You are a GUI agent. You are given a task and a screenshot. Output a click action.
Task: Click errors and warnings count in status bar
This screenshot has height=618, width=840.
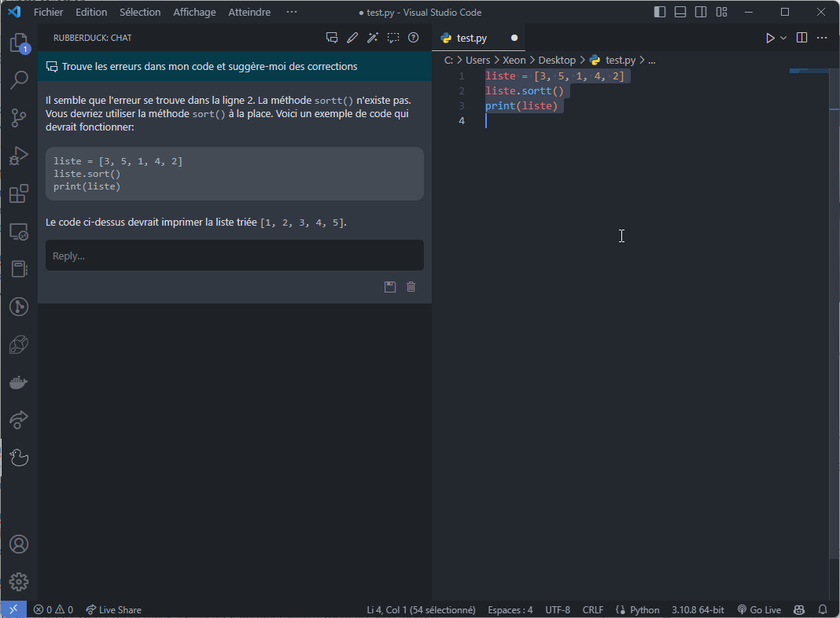(x=53, y=609)
